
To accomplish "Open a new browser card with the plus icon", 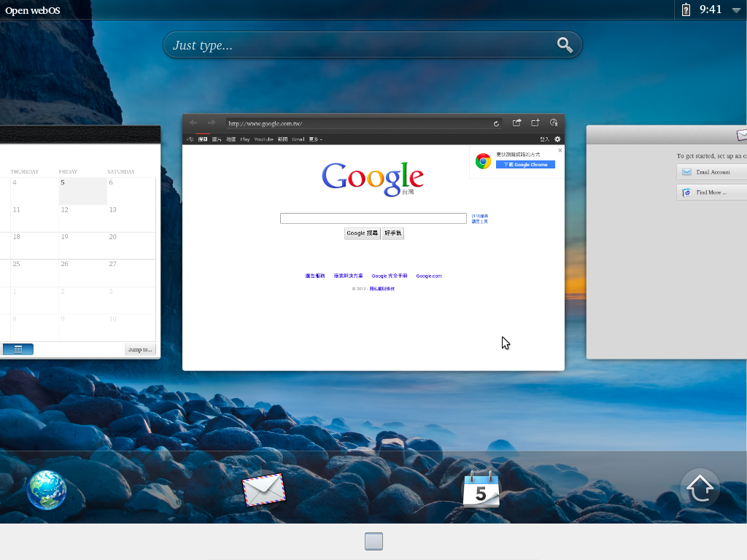I will (x=535, y=123).
